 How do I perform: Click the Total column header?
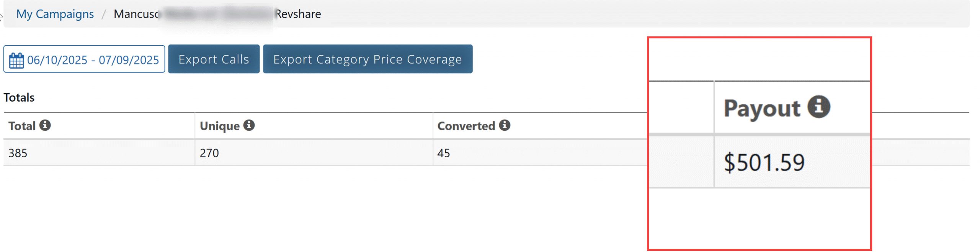pyautogui.click(x=22, y=126)
